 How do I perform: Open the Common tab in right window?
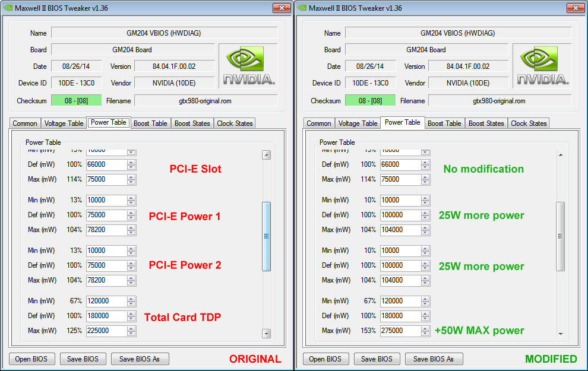[319, 123]
